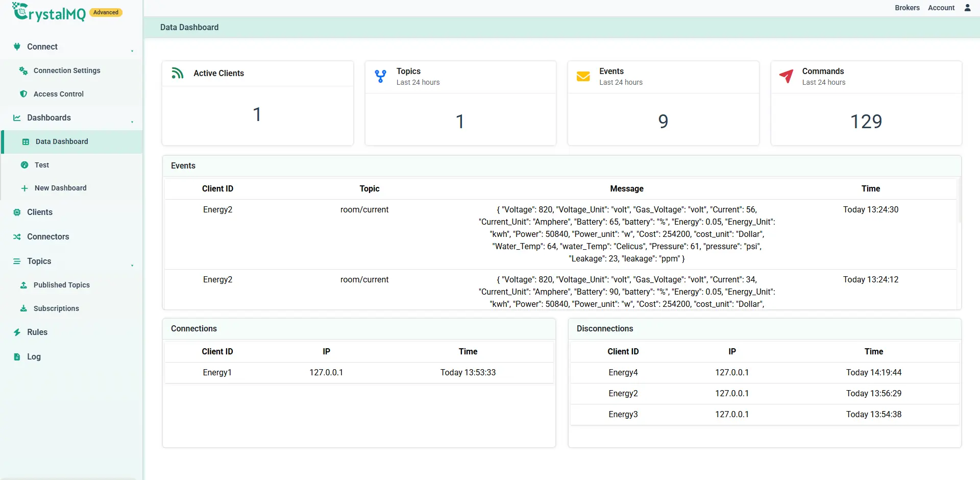Image resolution: width=980 pixels, height=480 pixels.
Task: Click the Access Control shield icon
Action: click(23, 94)
